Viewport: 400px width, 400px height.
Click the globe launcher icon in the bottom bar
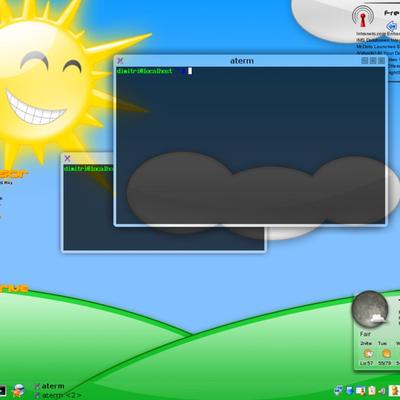tap(19, 390)
